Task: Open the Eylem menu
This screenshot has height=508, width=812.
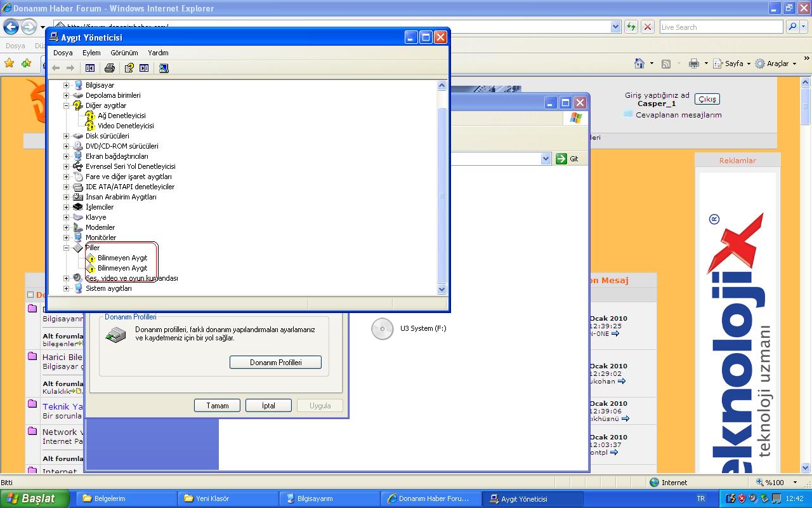Action: tap(91, 53)
